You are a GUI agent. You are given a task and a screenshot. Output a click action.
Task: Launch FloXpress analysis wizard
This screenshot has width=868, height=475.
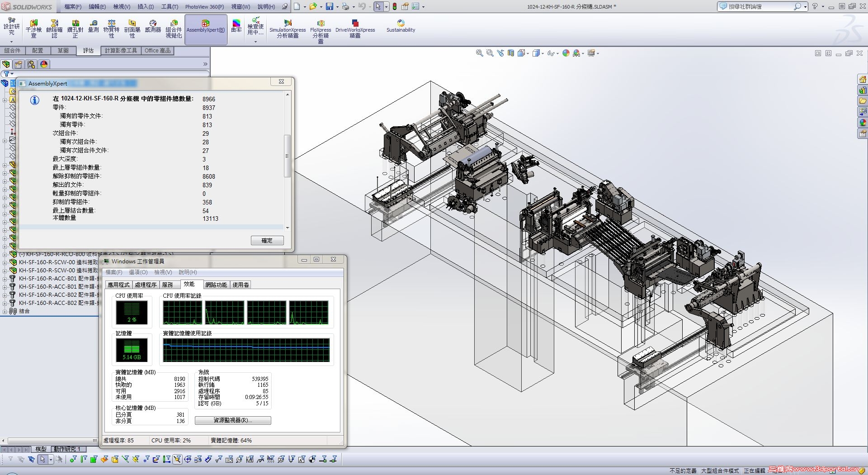coord(321,31)
